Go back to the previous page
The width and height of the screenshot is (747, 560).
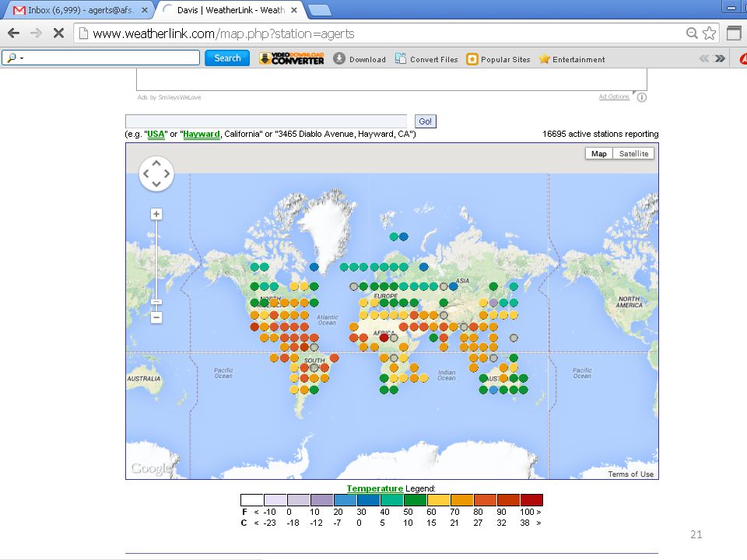click(14, 33)
